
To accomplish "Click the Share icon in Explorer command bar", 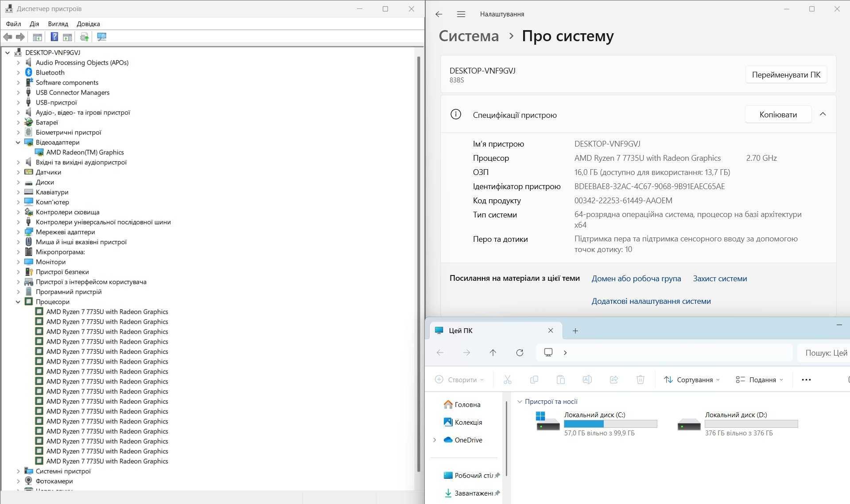I will 614,380.
